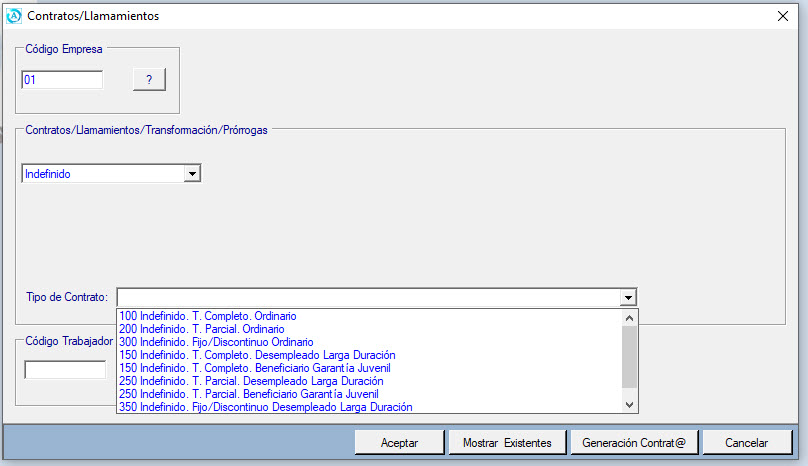Click the Mostrar Existentes button
The width and height of the screenshot is (808, 466).
coord(507,442)
